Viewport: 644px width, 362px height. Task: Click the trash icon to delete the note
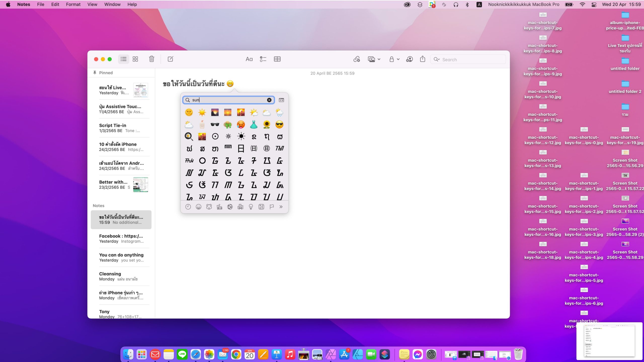pos(151,59)
